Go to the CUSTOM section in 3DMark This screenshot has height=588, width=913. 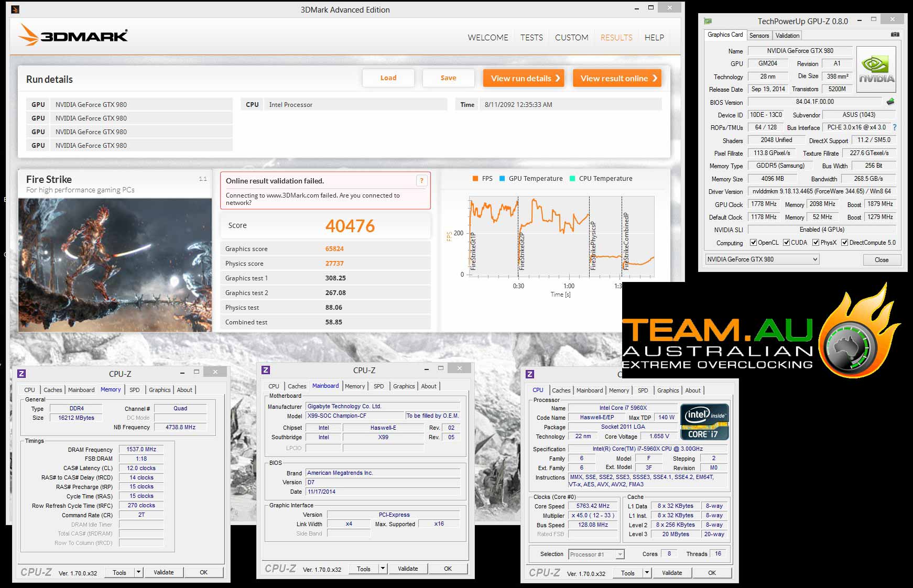coord(571,38)
